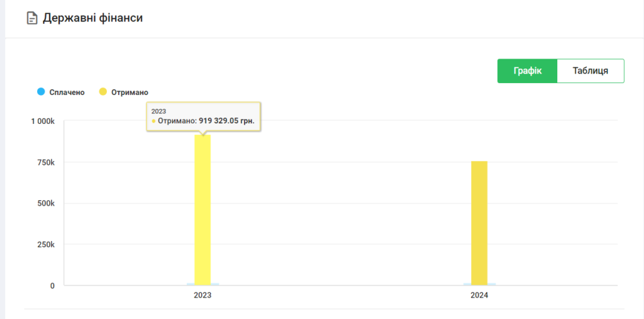The width and height of the screenshot is (644, 319).
Task: Click the blue Сплачено legend dot
Action: (x=41, y=92)
